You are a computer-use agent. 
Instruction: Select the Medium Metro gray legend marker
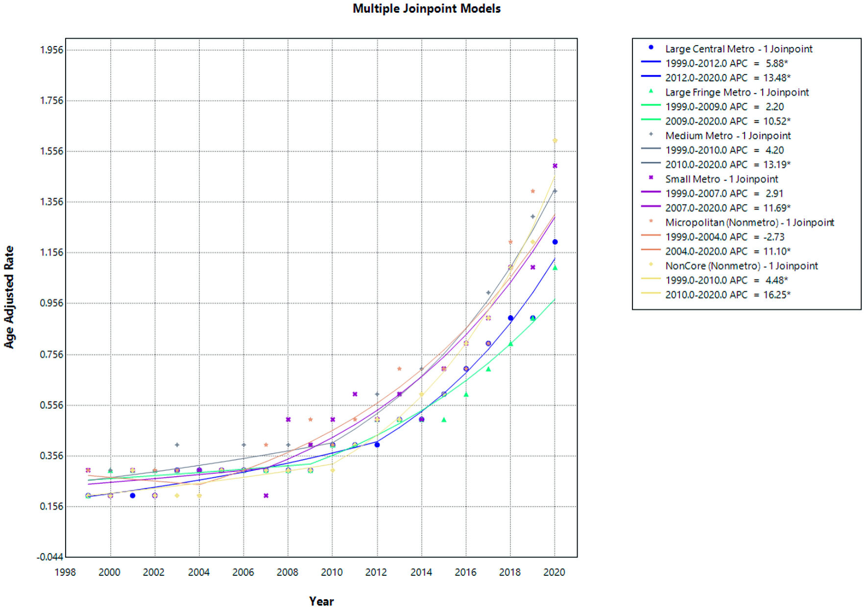click(651, 134)
